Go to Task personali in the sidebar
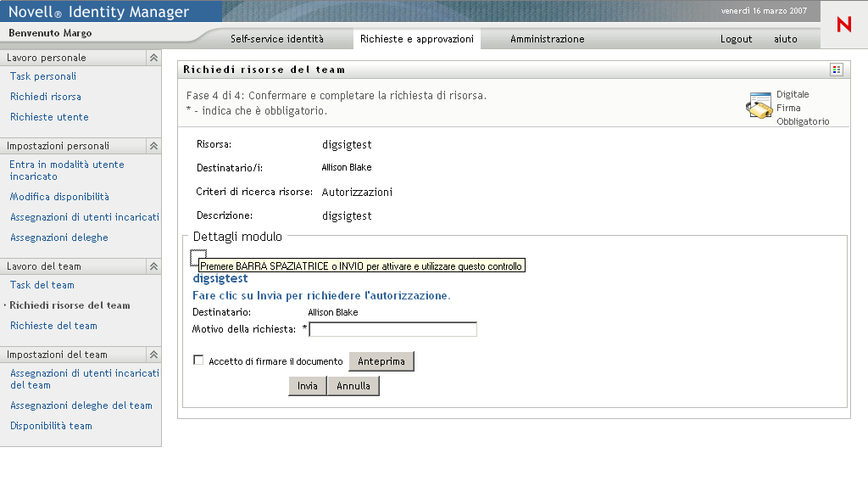 [x=43, y=76]
